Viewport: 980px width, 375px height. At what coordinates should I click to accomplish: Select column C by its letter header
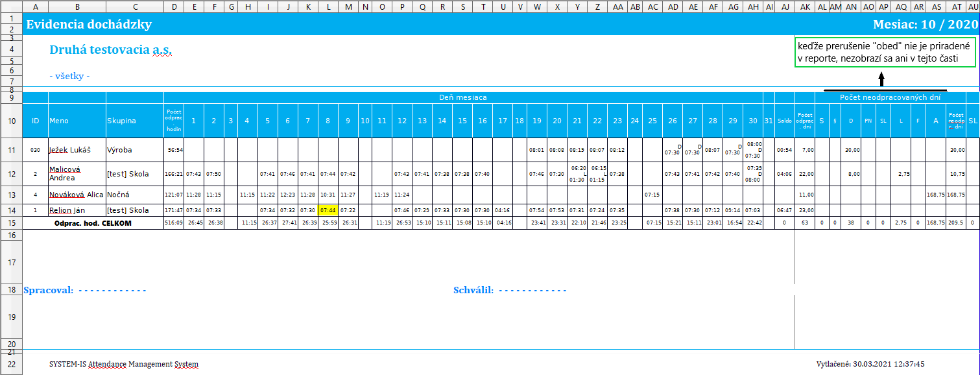click(x=135, y=6)
